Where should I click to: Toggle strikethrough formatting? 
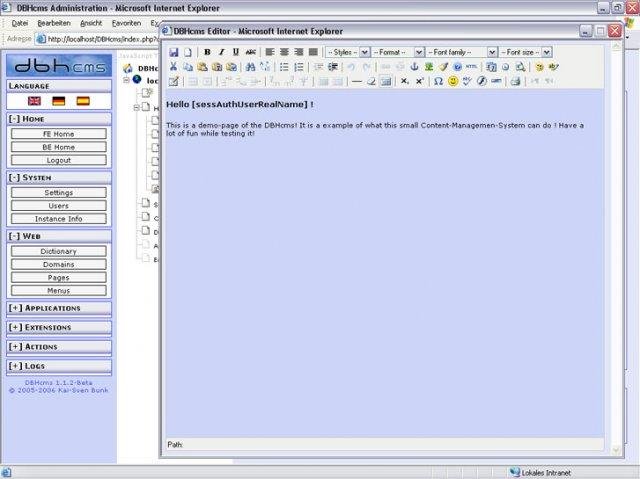coord(250,52)
